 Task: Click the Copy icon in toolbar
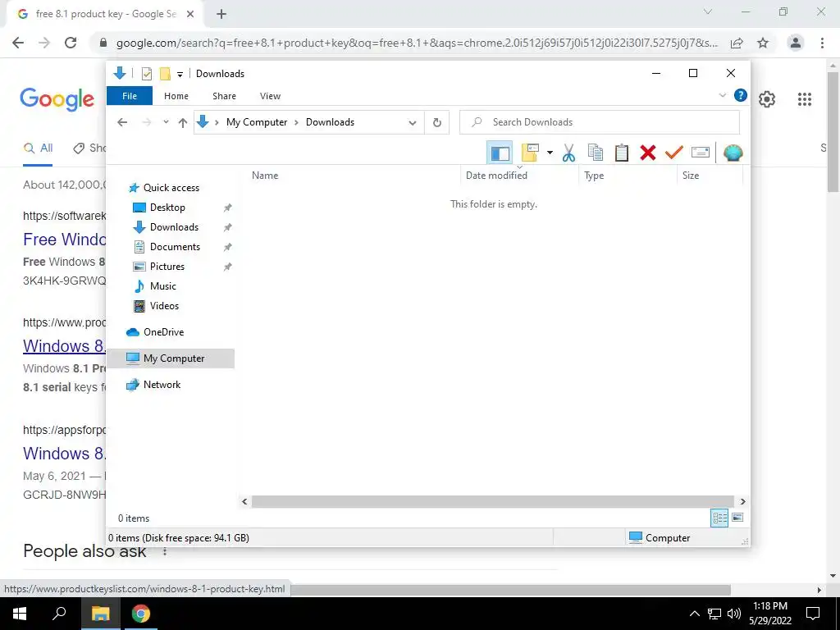[x=596, y=153]
